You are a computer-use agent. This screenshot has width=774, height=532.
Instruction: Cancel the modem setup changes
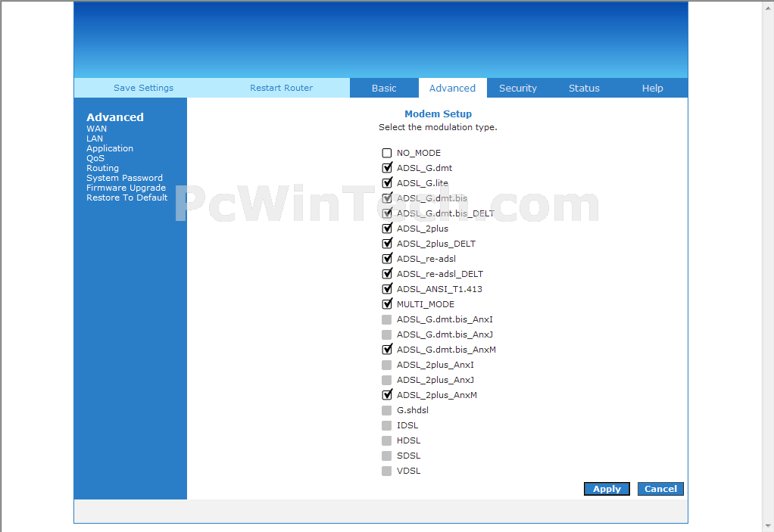tap(660, 489)
